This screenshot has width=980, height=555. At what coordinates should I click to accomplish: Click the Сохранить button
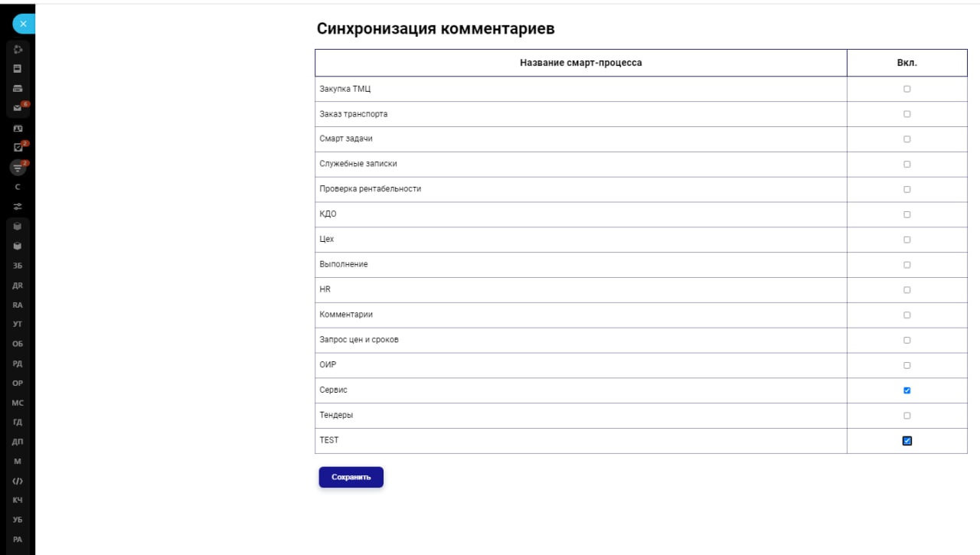[x=351, y=477]
